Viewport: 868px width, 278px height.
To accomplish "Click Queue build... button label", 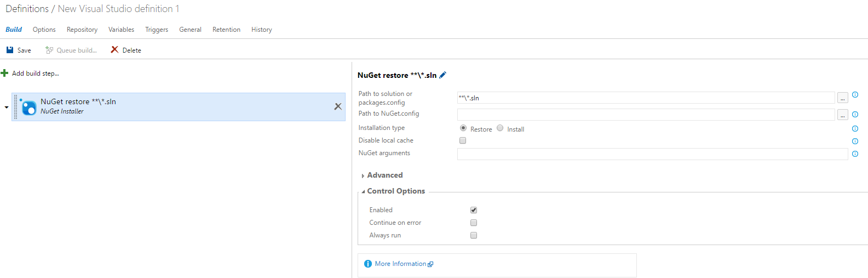I will click(x=77, y=50).
